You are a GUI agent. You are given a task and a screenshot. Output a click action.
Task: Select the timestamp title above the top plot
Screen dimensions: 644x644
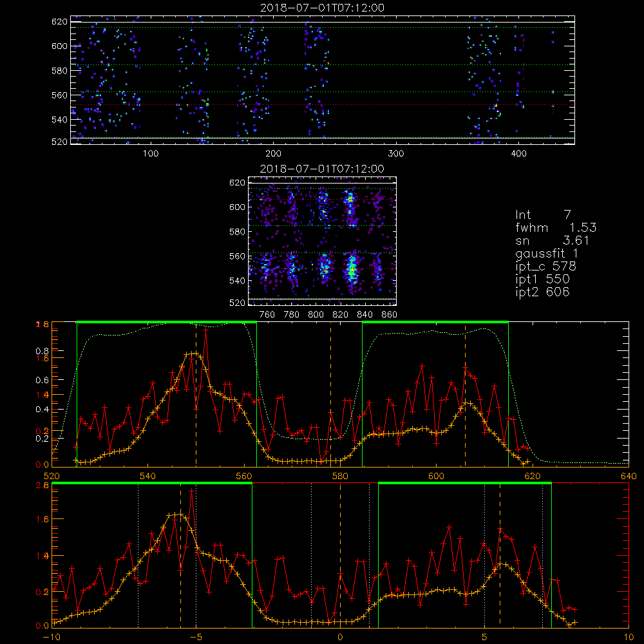click(x=323, y=7)
